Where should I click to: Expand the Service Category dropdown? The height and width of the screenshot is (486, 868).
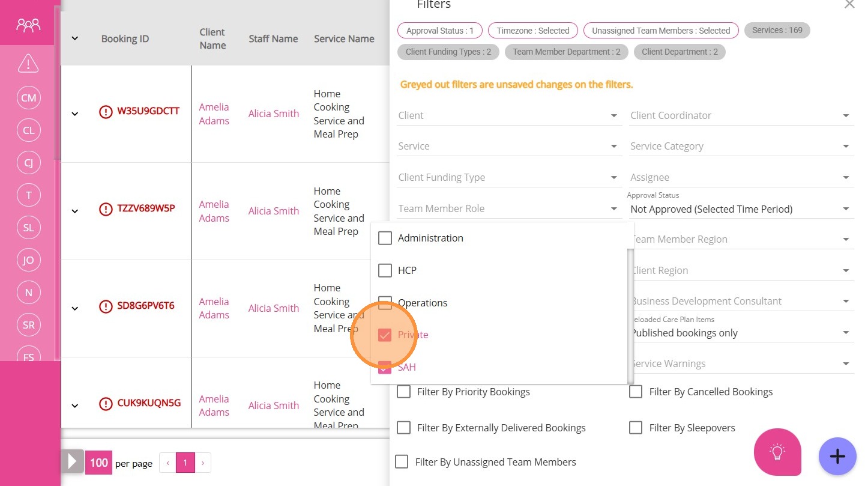coord(741,146)
